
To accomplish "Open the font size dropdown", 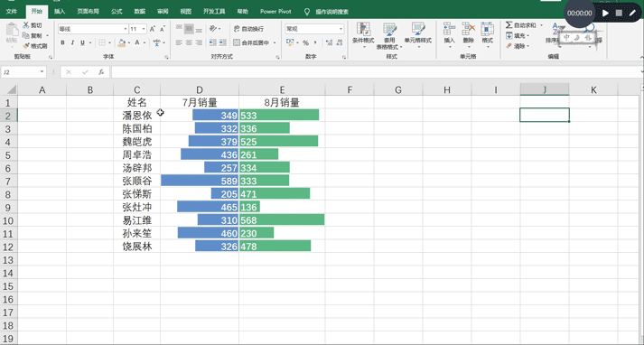I will [144, 29].
